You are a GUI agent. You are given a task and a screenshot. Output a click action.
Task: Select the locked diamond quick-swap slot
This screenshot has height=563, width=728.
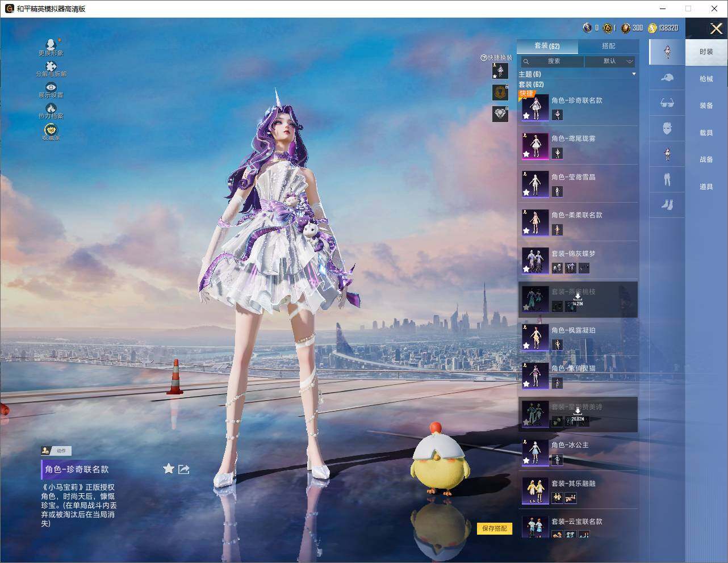[500, 114]
